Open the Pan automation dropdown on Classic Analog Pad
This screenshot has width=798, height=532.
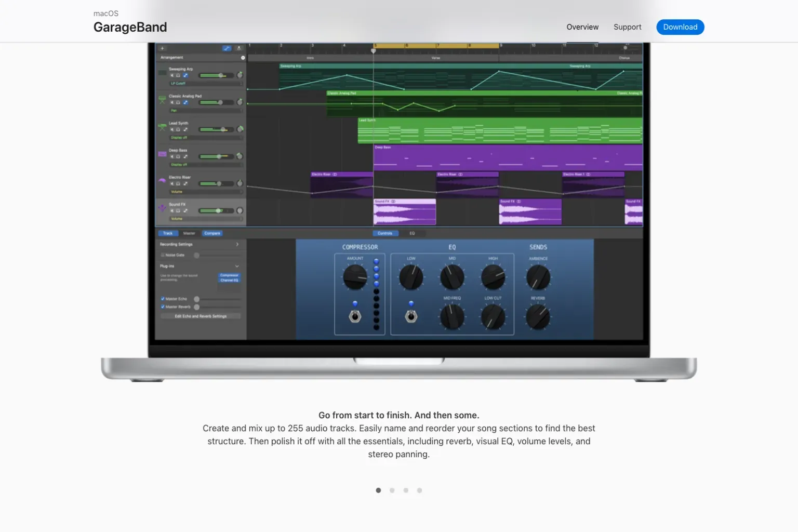(x=206, y=111)
